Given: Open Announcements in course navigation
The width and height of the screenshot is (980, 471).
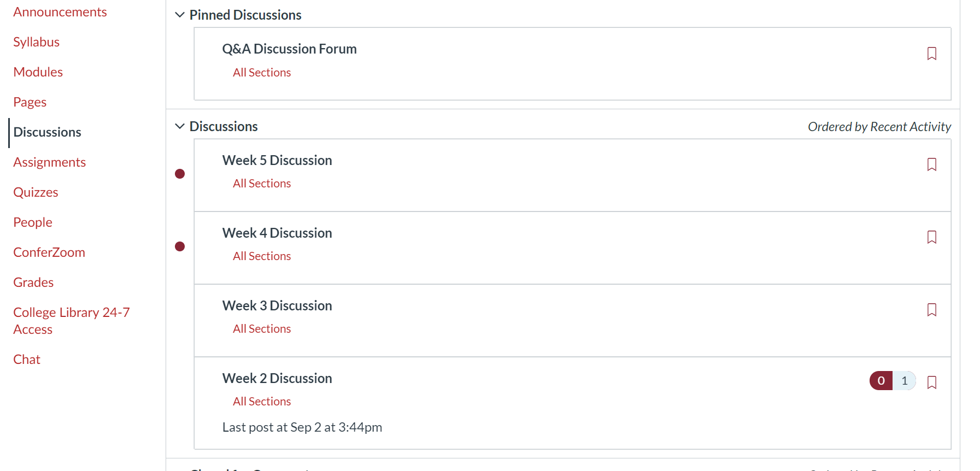Looking at the screenshot, I should [60, 12].
